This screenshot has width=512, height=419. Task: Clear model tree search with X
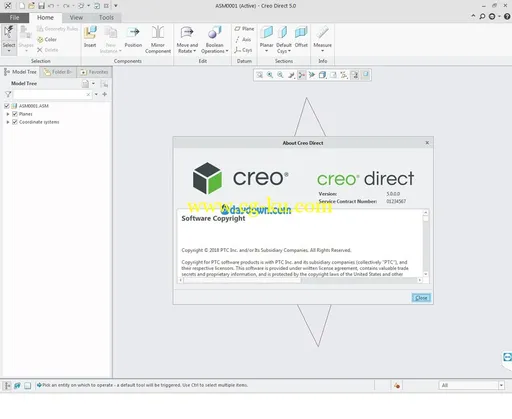click(x=88, y=95)
